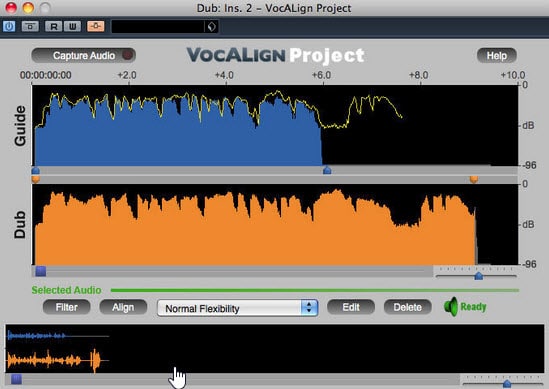Image resolution: width=549 pixels, height=389 pixels.
Task: Select the blue Guide start marker
Action: 35,171
